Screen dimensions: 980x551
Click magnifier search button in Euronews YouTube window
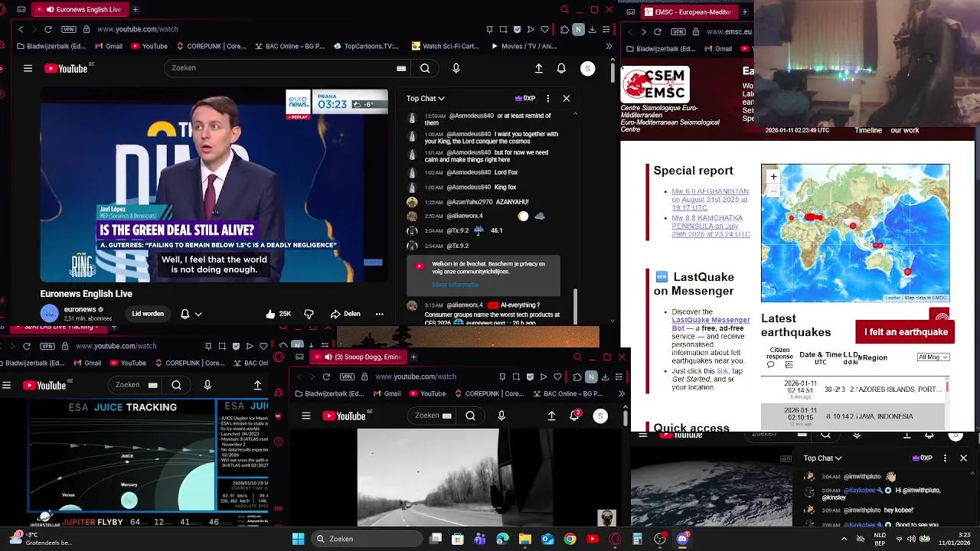tap(425, 68)
